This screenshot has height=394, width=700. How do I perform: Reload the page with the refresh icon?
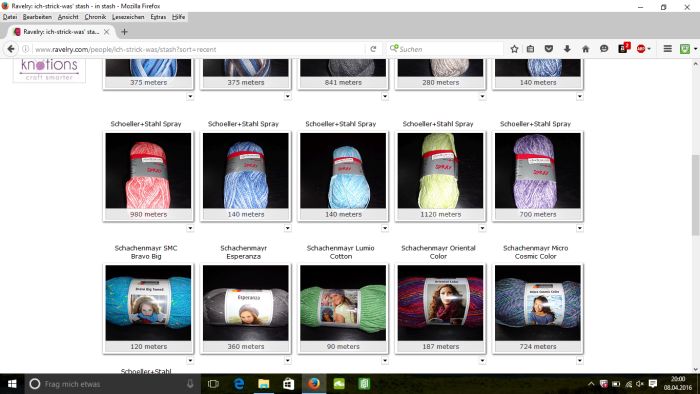pyautogui.click(x=373, y=49)
